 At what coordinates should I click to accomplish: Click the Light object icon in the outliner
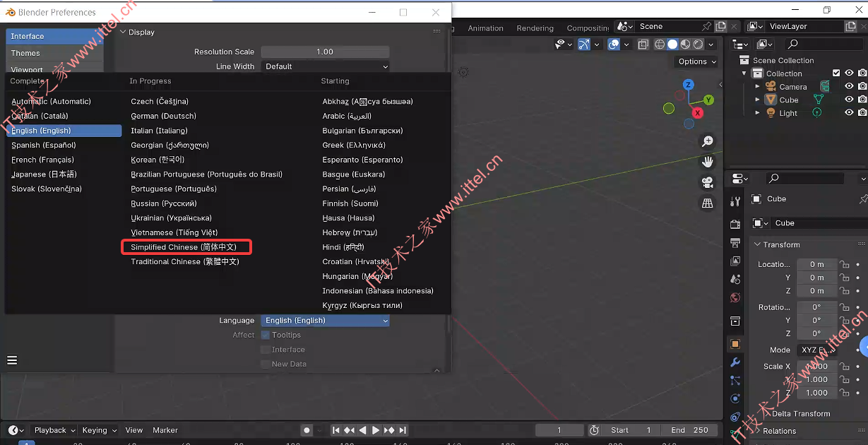click(771, 113)
